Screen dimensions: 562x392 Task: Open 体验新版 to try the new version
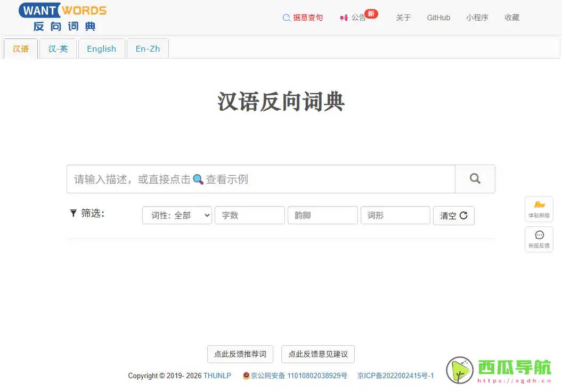point(539,209)
